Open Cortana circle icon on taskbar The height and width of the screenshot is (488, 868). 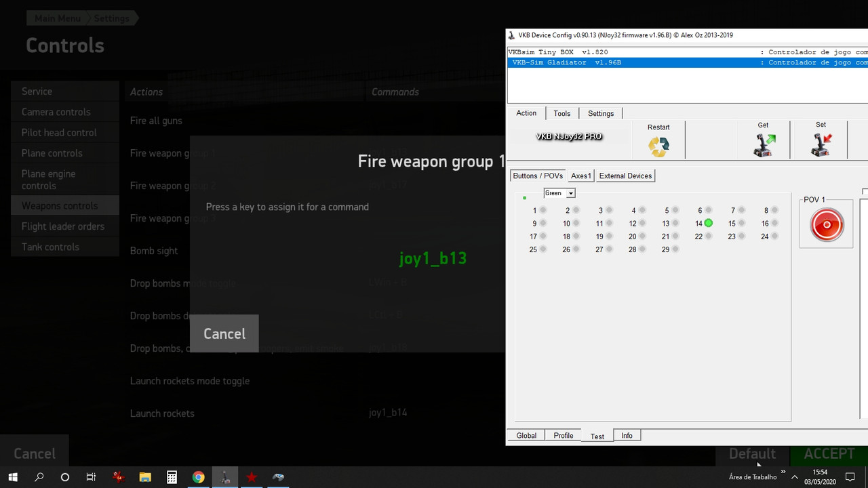coord(65,477)
